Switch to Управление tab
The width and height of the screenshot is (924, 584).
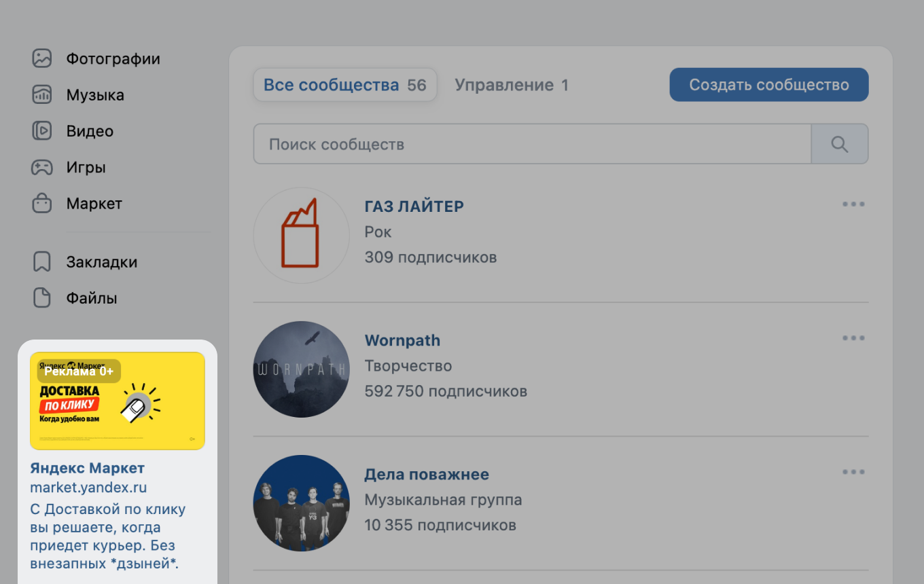pos(512,85)
